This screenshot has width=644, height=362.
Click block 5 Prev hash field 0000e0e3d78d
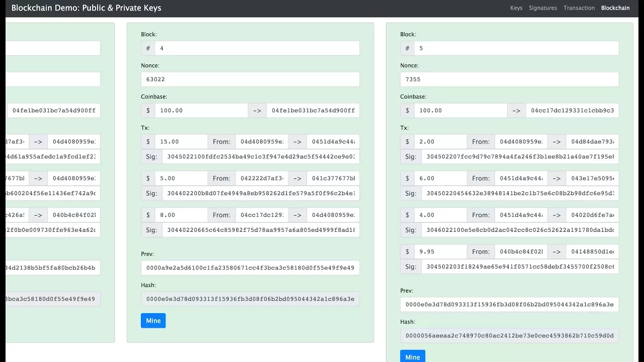point(509,305)
